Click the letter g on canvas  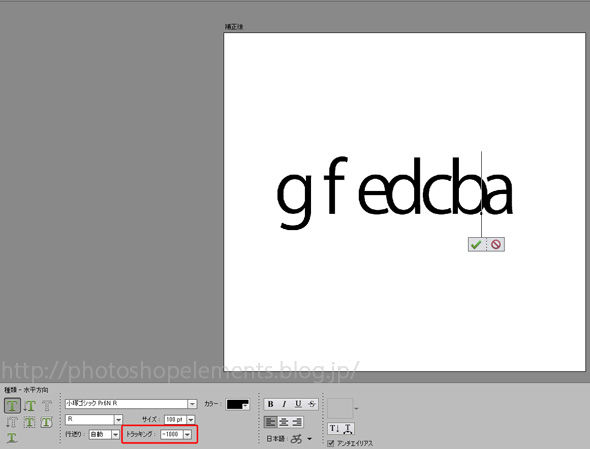[295, 201]
